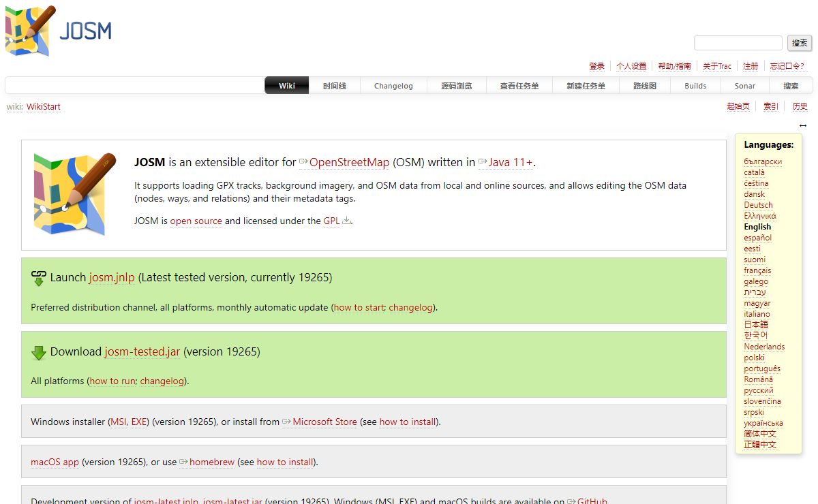The width and height of the screenshot is (818, 504).
Task: Select 简体中文 language link
Action: coord(760,434)
